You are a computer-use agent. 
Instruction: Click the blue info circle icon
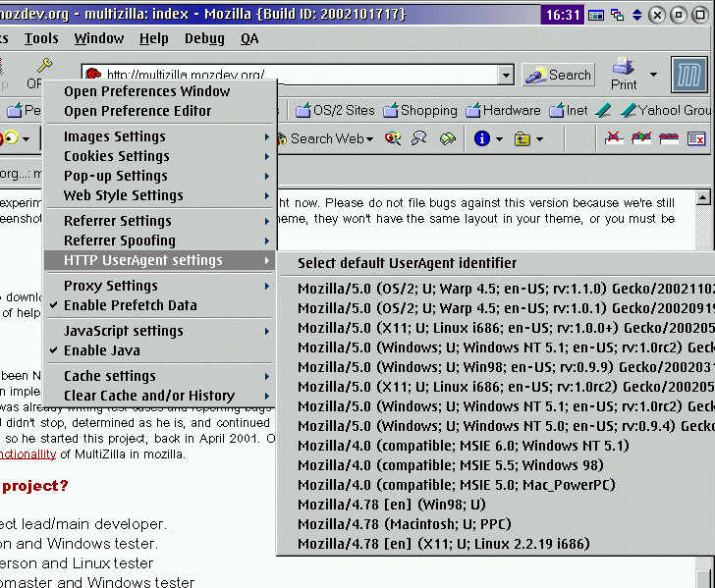(x=481, y=138)
